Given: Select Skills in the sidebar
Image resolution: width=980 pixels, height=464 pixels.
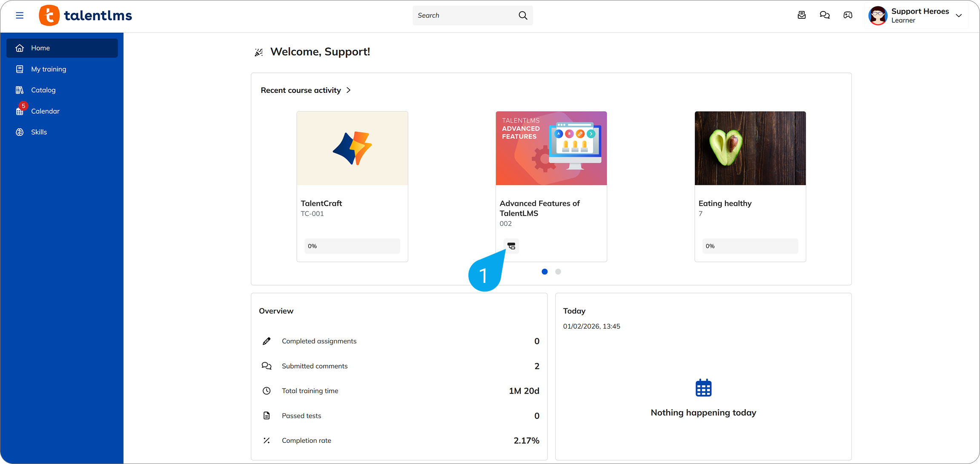Looking at the screenshot, I should pyautogui.click(x=39, y=132).
